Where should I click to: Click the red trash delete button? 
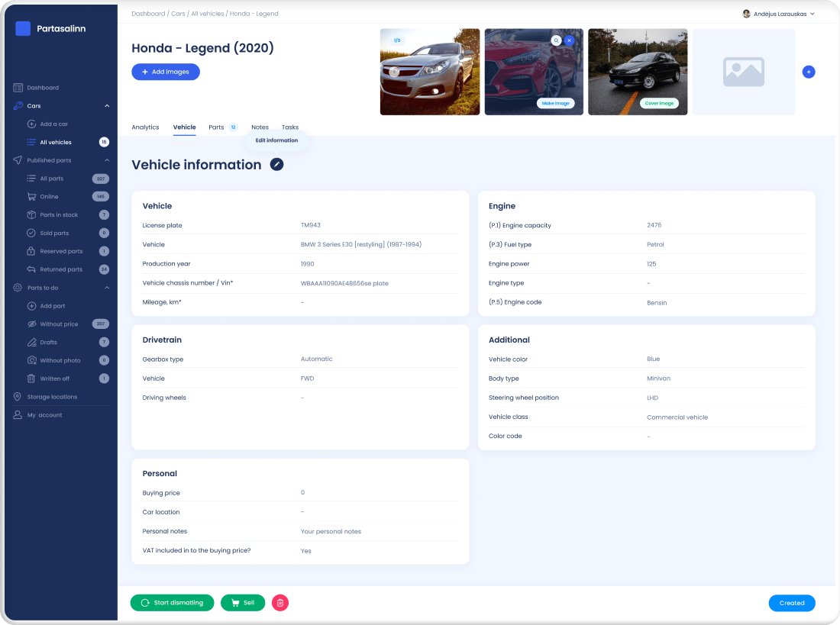[x=280, y=603]
